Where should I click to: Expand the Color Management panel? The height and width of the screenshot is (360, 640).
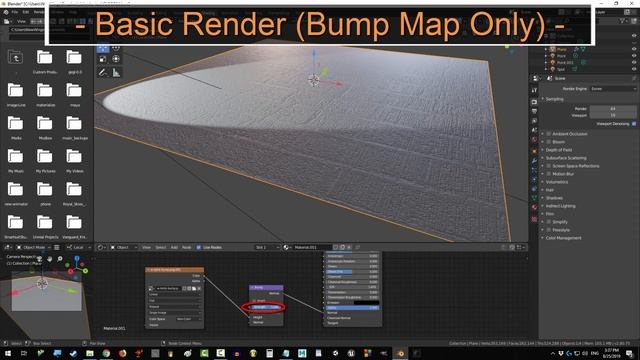click(563, 238)
